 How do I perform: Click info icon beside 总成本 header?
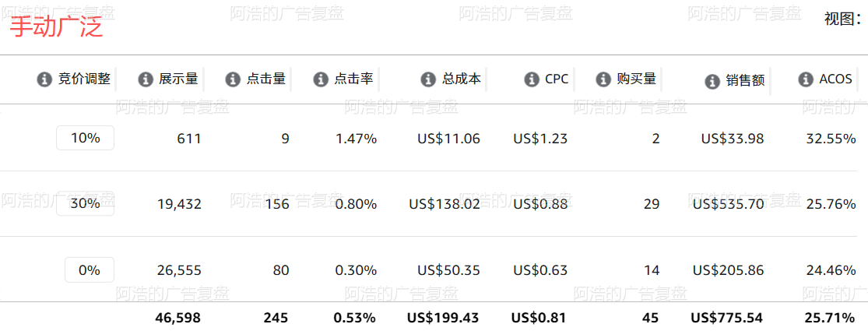pyautogui.click(x=428, y=79)
